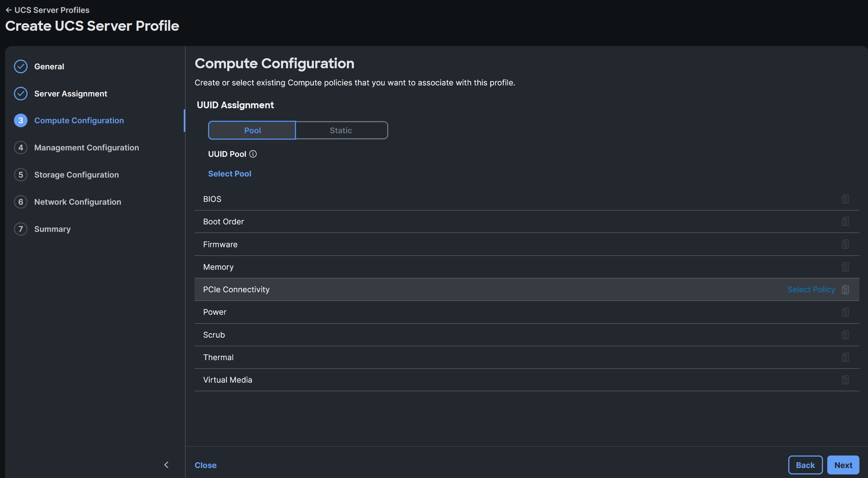Screen dimensions: 868x478
Task: Click the Scrub row policy icon
Action: pyautogui.click(x=845, y=335)
